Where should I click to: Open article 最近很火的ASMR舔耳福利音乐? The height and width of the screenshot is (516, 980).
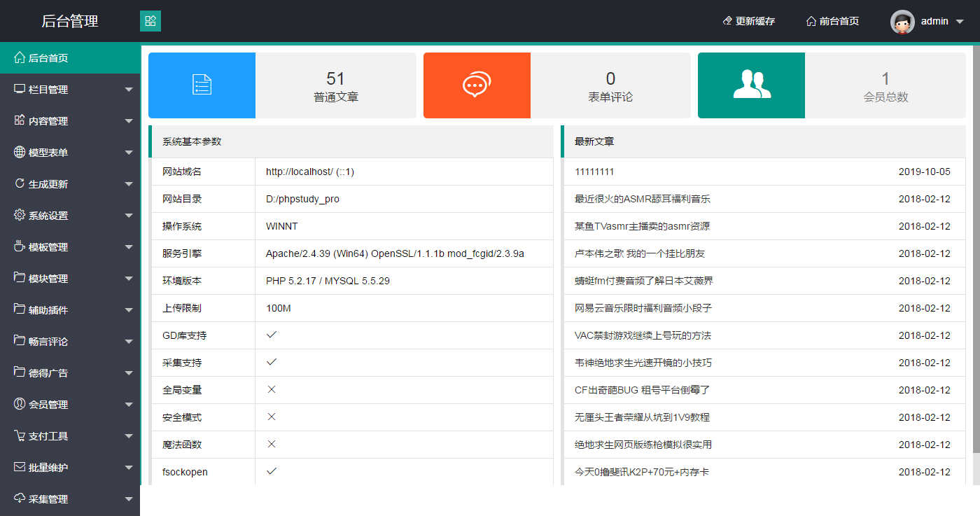click(643, 199)
